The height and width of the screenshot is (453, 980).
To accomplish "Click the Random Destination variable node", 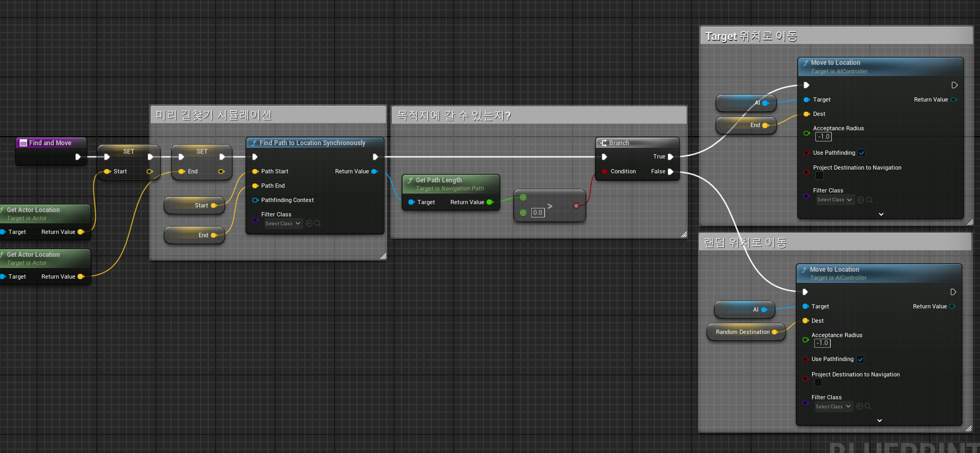I will pos(746,332).
